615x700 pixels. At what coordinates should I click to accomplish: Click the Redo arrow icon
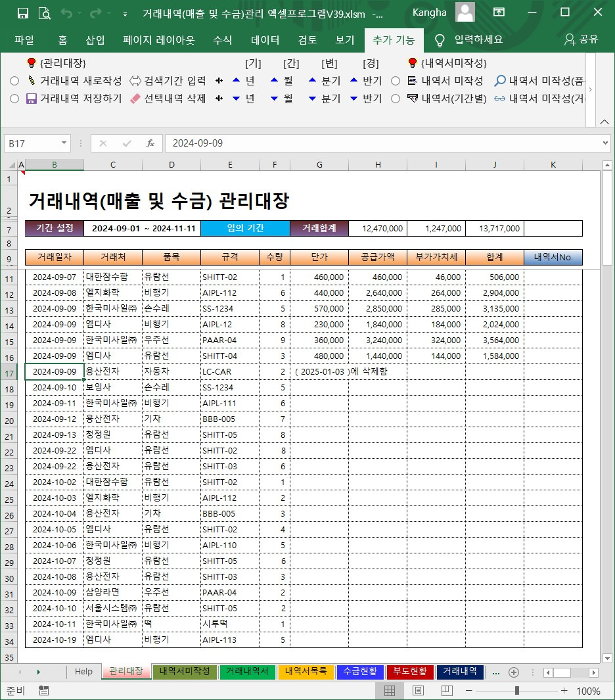point(95,13)
